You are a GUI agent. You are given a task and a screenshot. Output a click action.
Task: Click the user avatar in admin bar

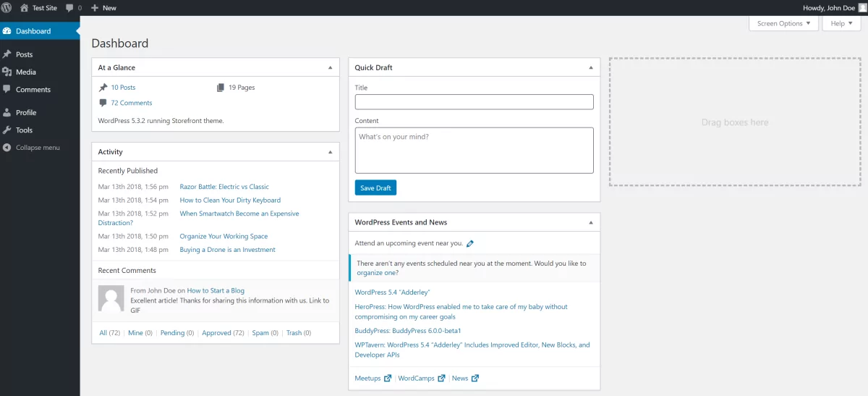(x=862, y=7)
